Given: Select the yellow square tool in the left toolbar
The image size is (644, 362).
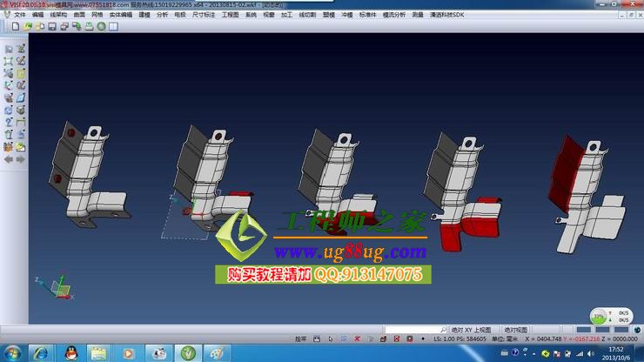Looking at the screenshot, I should [21, 74].
